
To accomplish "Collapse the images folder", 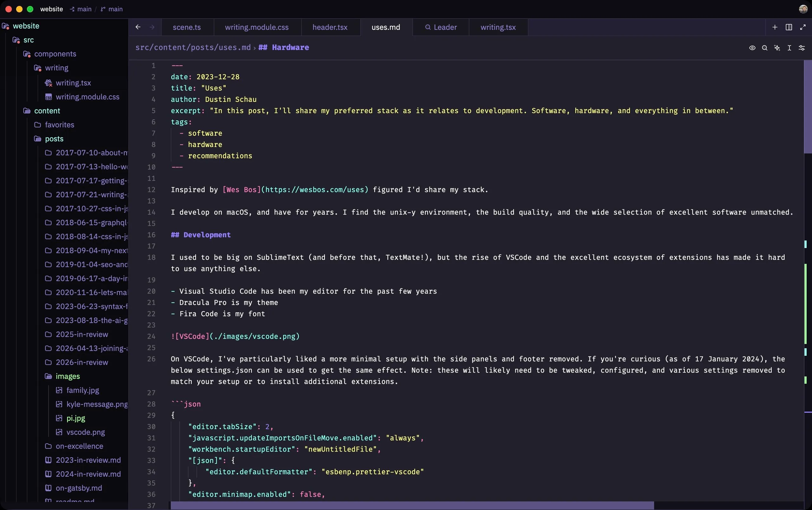I will pos(62,376).
